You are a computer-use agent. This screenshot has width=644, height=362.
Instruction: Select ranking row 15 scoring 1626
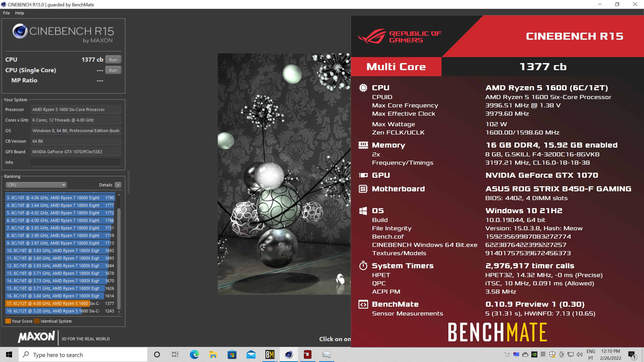tap(60, 288)
